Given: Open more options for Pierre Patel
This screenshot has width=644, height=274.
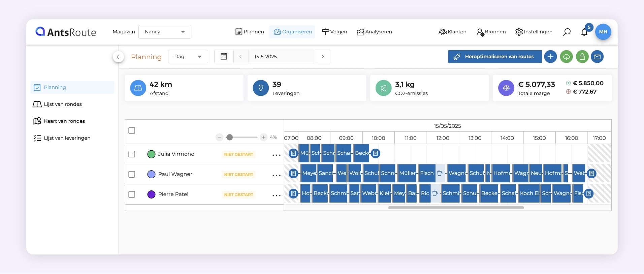Looking at the screenshot, I should pos(277,195).
